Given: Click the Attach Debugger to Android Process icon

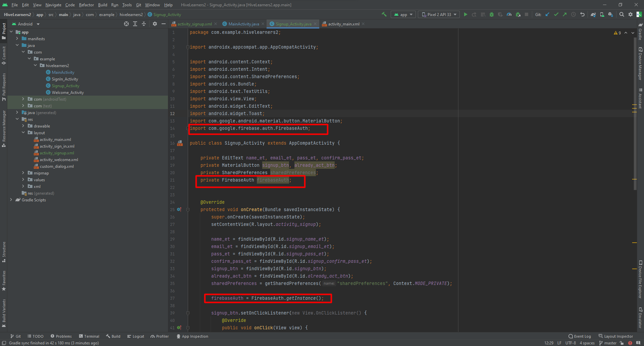Looking at the screenshot, I should pos(518,15).
